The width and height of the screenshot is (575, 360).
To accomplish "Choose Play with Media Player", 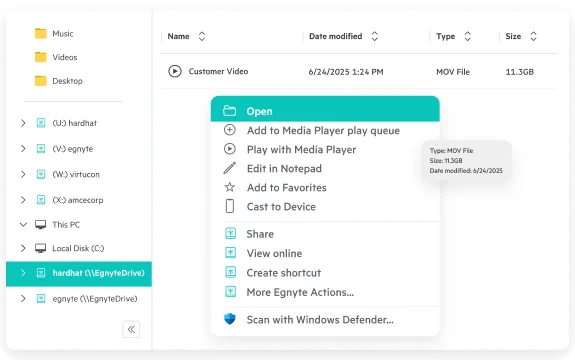I will click(325, 150).
